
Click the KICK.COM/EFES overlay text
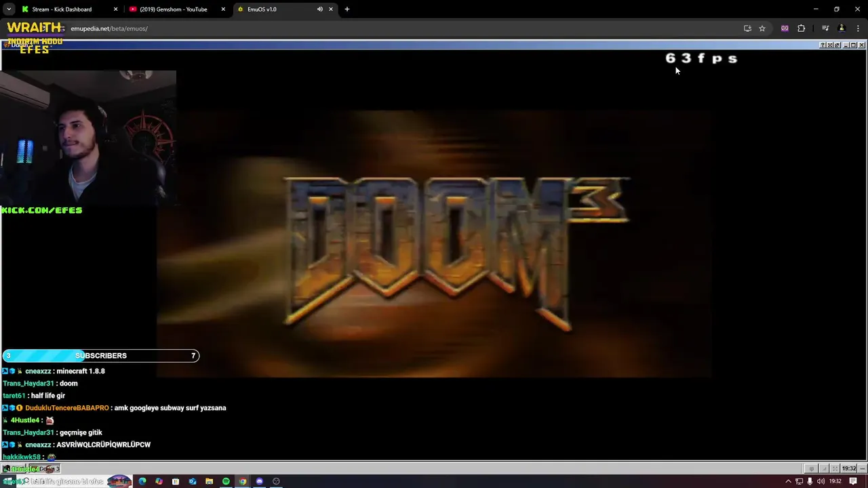pos(41,210)
